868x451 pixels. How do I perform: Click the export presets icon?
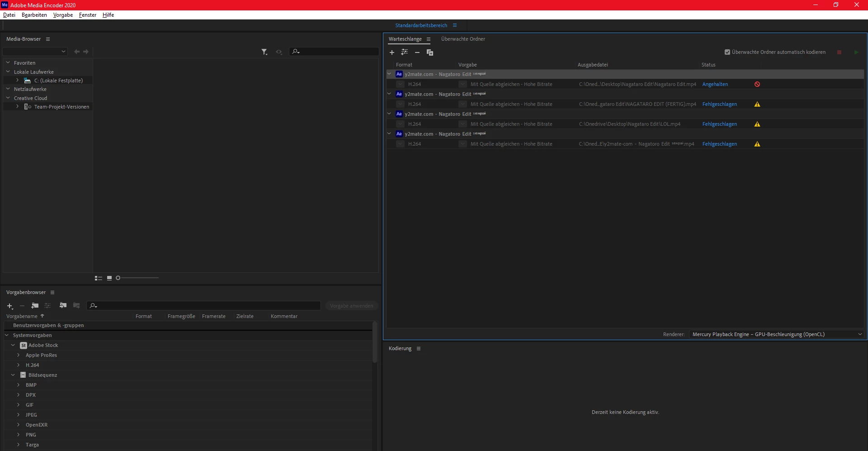tap(76, 306)
